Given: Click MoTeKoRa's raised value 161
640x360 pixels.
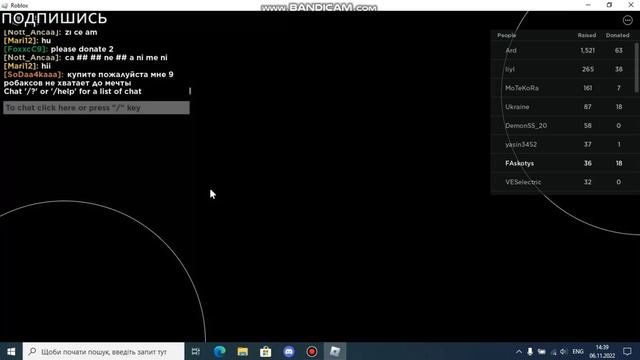Looking at the screenshot, I should [x=588, y=88].
